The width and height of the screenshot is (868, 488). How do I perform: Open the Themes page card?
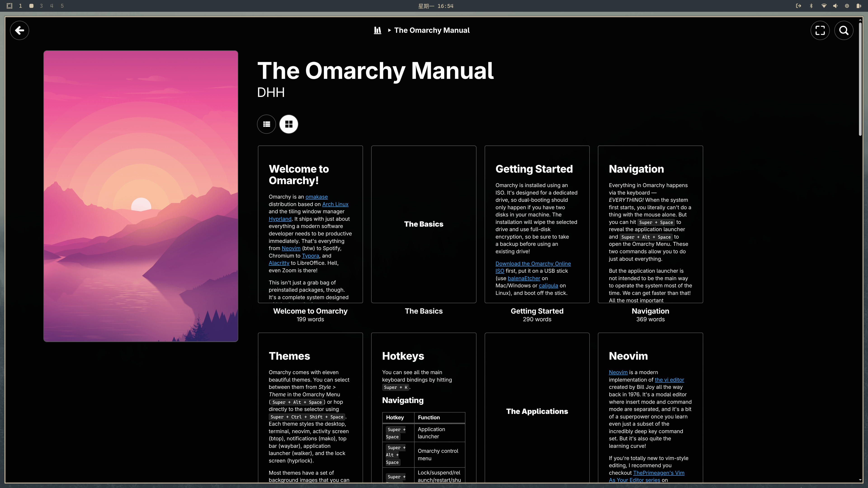click(310, 408)
